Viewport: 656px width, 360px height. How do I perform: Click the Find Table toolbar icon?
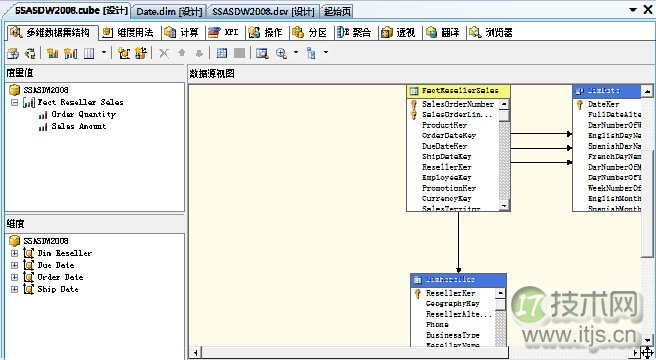262,53
